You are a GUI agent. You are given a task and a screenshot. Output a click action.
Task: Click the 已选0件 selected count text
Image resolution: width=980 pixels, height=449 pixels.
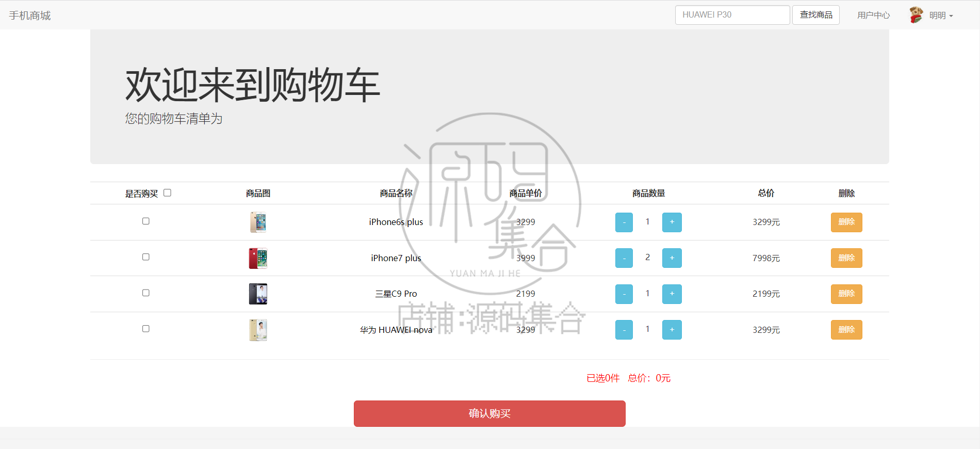coord(603,378)
